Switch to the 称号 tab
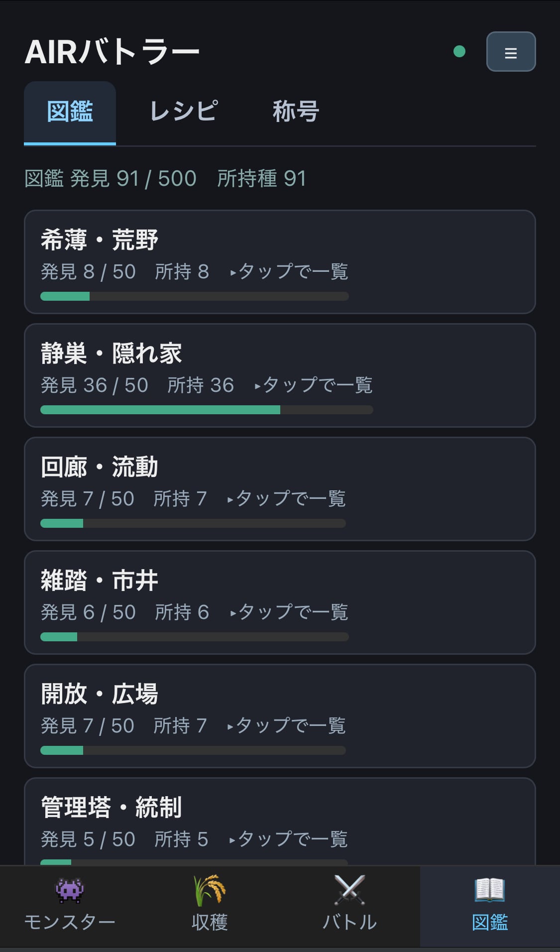The image size is (560, 952). [x=296, y=112]
